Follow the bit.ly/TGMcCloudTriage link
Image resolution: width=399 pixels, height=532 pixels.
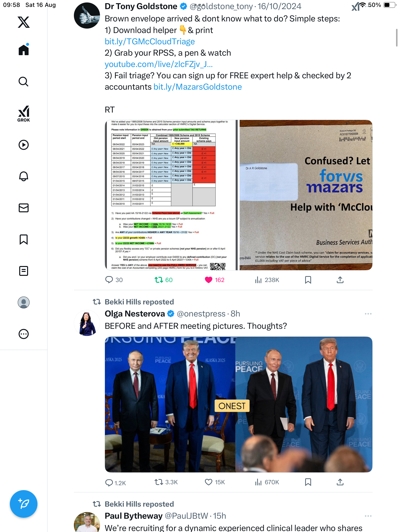point(150,41)
